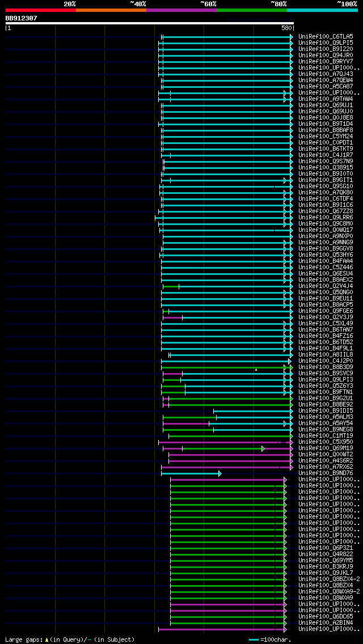Viewport: 363px width, 644px height.
Task: Select the UniRef100_A5CA87 label
Action: point(326,87)
